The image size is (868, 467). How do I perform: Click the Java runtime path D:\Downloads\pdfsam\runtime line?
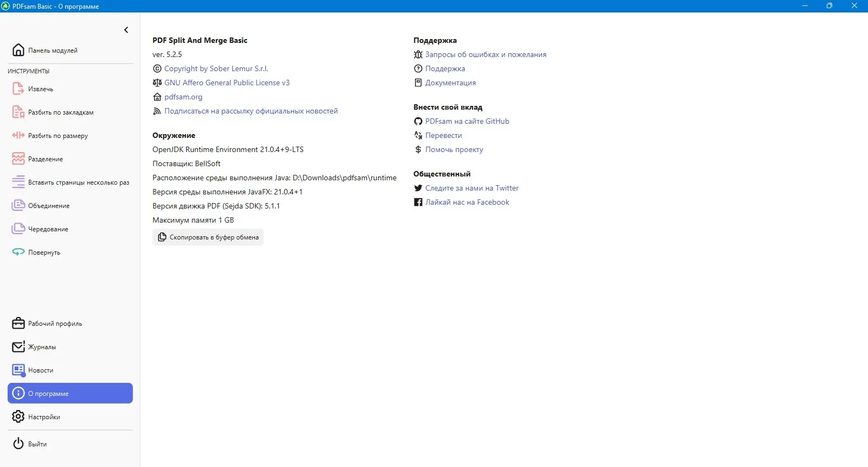pyautogui.click(x=275, y=178)
